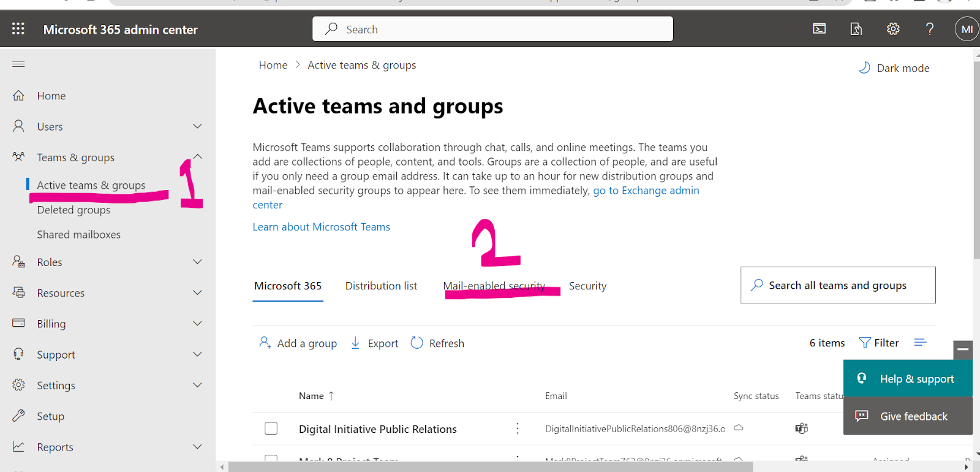Collapse navigation with hamburger icon
The width and height of the screenshot is (980, 472).
(18, 64)
